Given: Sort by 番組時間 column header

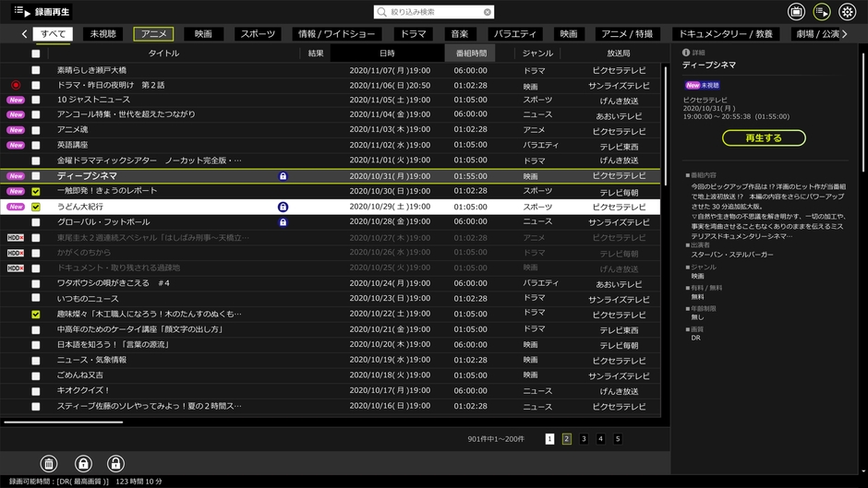Looking at the screenshot, I should click(470, 54).
